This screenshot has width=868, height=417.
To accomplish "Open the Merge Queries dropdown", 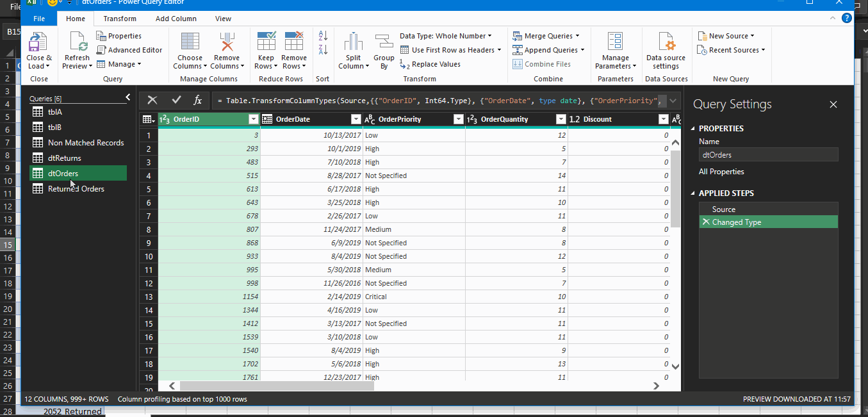I will (x=546, y=36).
